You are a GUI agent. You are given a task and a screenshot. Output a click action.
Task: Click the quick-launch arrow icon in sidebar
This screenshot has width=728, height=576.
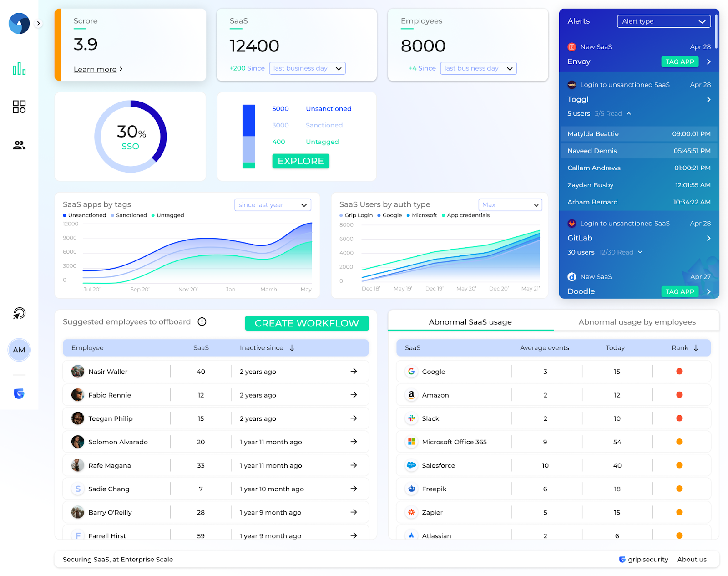pyautogui.click(x=19, y=313)
